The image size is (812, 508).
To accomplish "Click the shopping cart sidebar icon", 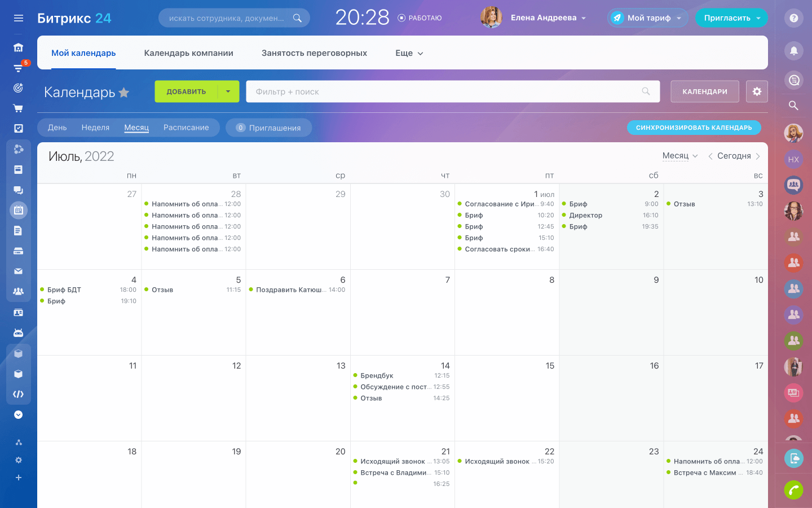I will coord(19,108).
